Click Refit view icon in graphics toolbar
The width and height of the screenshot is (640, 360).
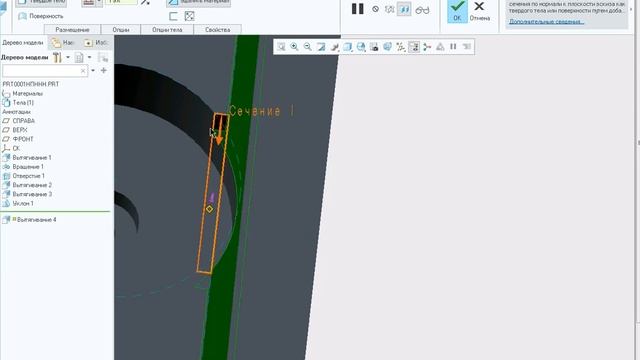(281, 47)
